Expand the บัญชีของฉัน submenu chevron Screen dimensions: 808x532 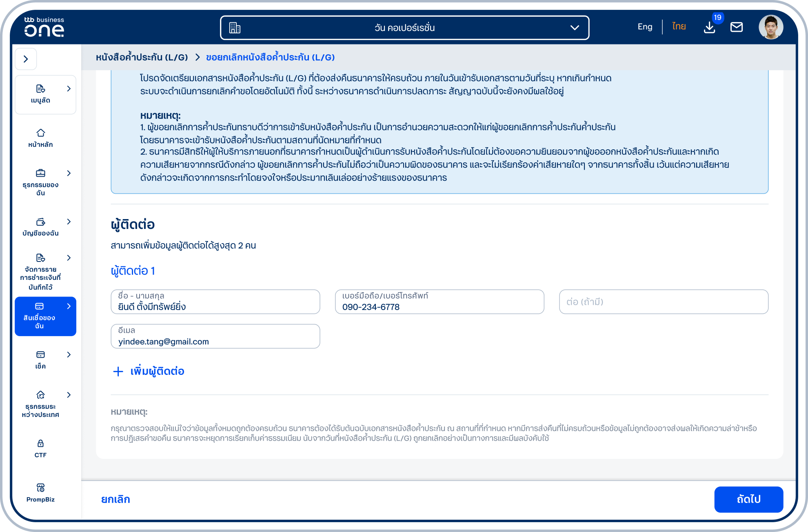tap(69, 222)
